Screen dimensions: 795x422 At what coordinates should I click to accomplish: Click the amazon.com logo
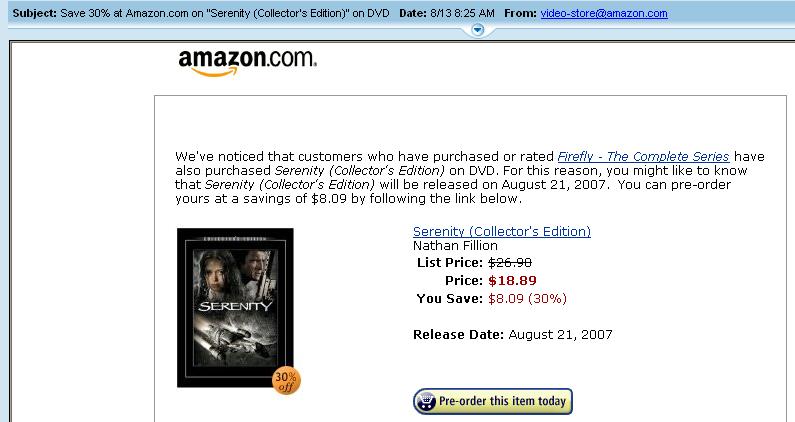point(247,62)
